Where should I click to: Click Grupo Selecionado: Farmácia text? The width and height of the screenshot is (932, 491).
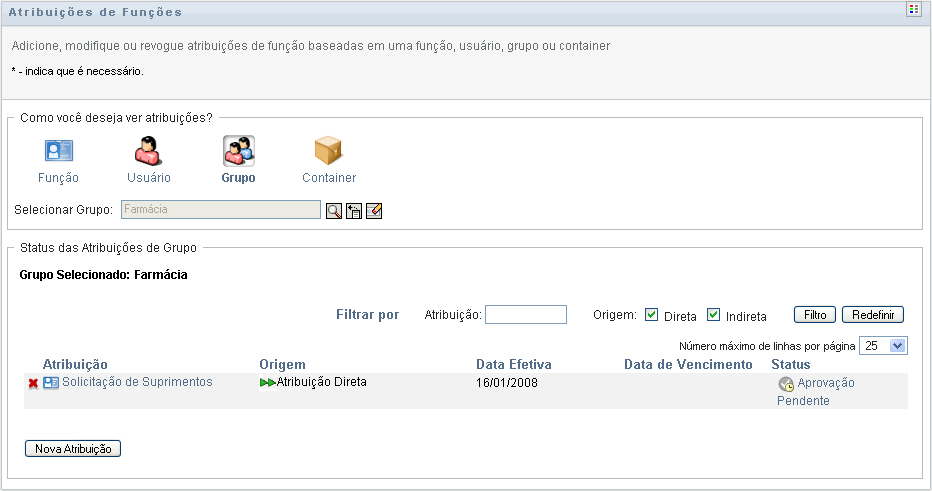[103, 275]
